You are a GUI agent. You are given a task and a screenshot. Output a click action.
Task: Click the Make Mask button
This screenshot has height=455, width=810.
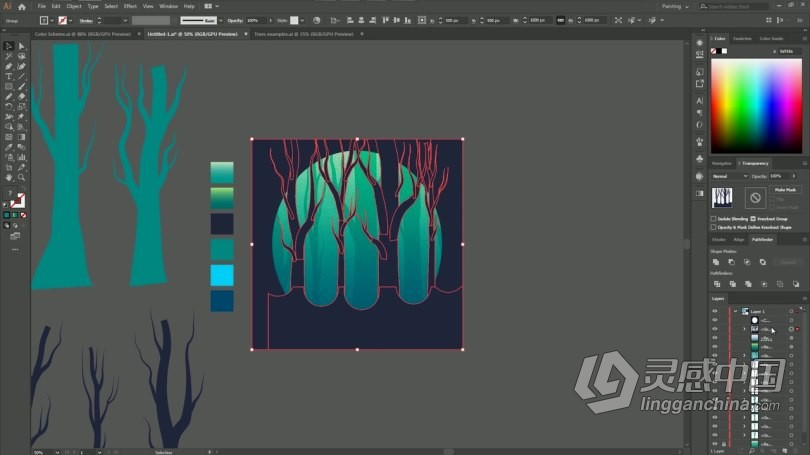click(785, 190)
